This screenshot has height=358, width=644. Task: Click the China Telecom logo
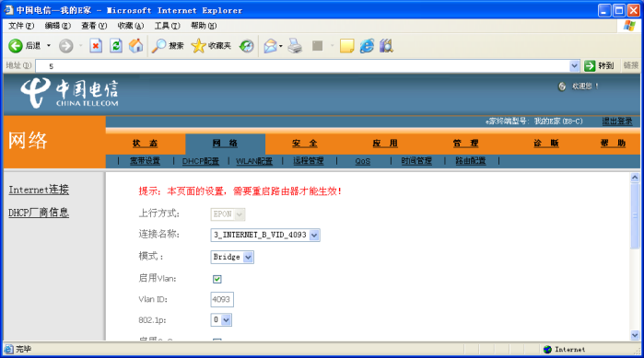tap(69, 93)
